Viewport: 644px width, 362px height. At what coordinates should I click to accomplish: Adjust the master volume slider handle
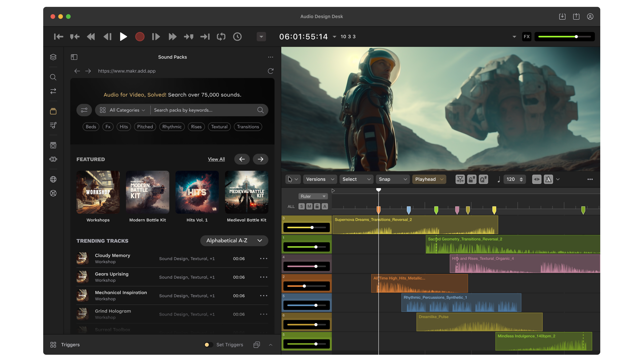pyautogui.click(x=576, y=37)
